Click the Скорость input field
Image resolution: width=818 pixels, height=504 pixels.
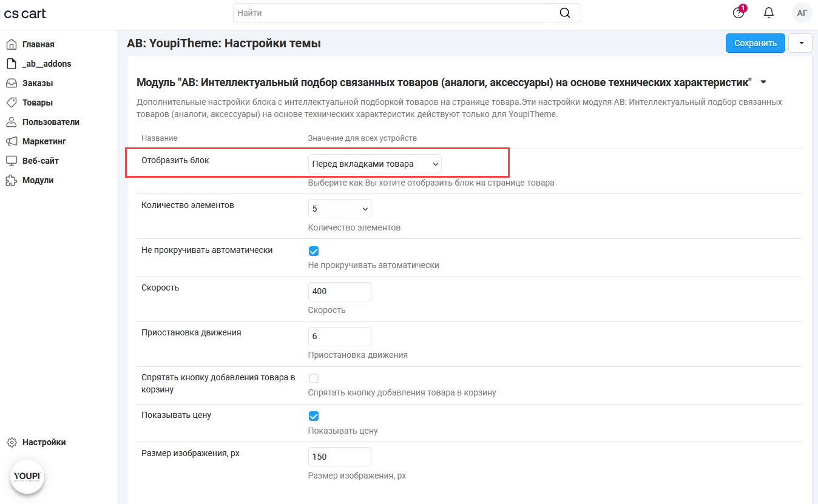pyautogui.click(x=340, y=291)
